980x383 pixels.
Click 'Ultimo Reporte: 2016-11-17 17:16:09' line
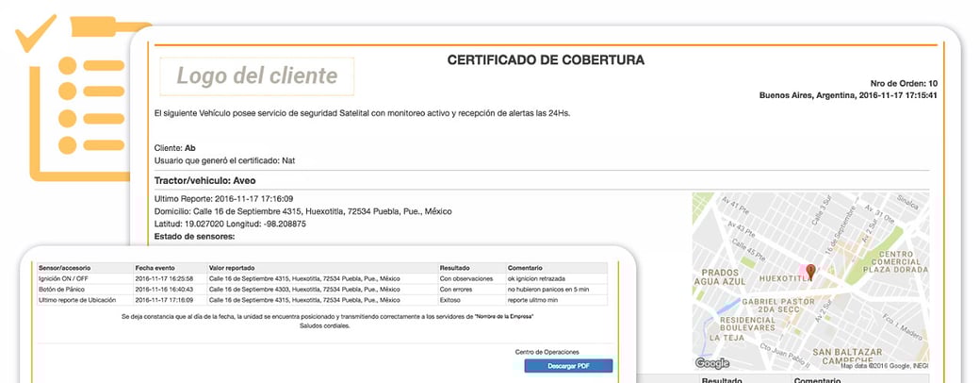223,199
